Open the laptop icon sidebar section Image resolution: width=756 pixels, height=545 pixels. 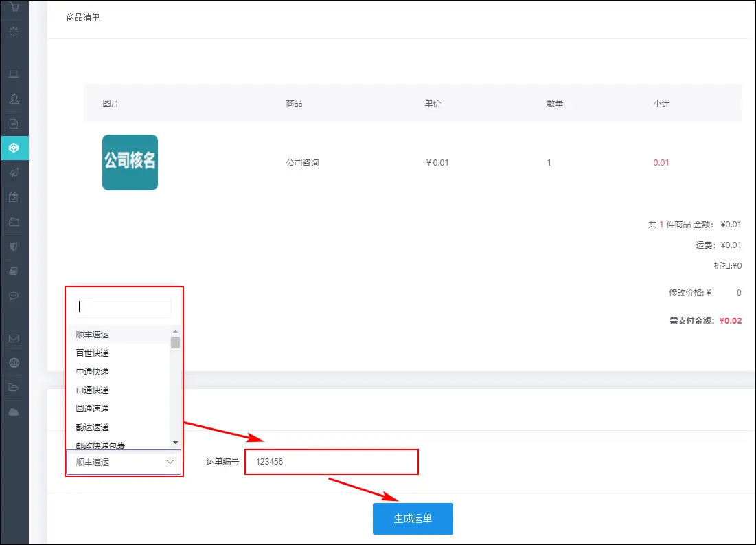point(14,74)
